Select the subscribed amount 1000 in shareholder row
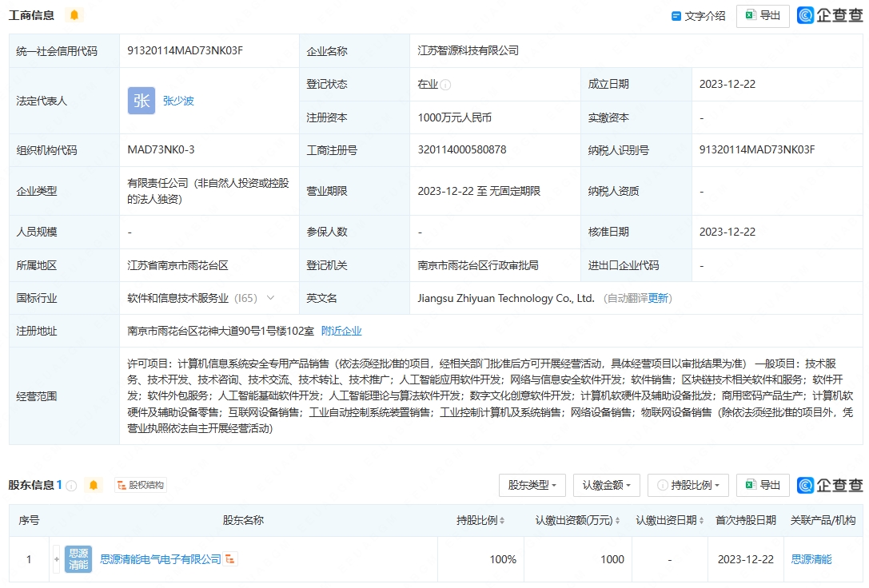This screenshot has width=869, height=588. pyautogui.click(x=612, y=560)
